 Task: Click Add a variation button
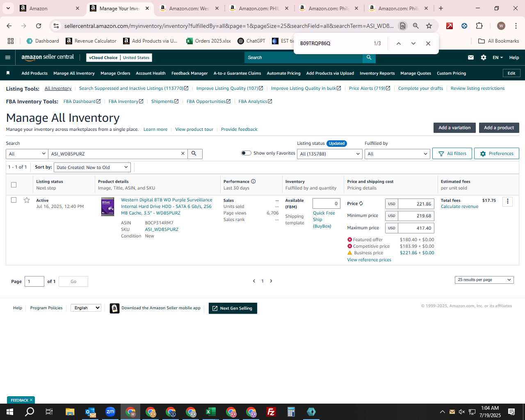point(454,128)
